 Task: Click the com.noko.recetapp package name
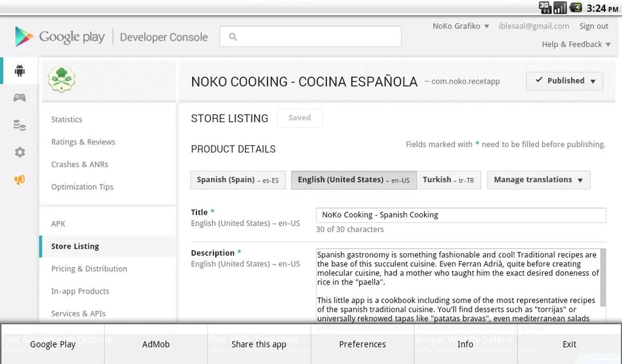465,82
